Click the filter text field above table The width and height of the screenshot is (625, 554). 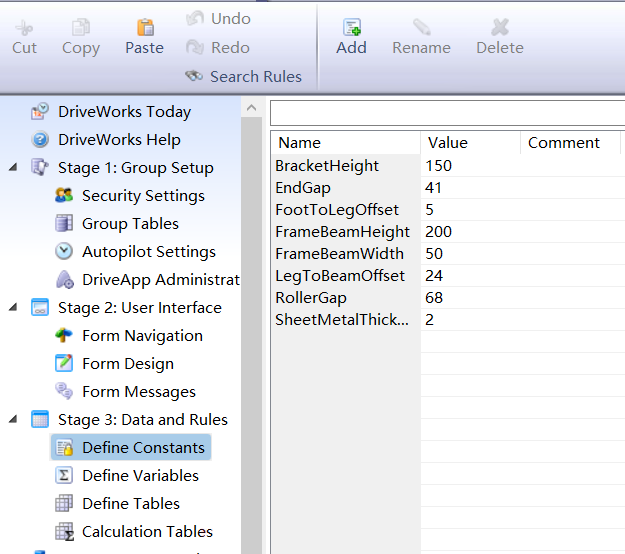pyautogui.click(x=446, y=112)
